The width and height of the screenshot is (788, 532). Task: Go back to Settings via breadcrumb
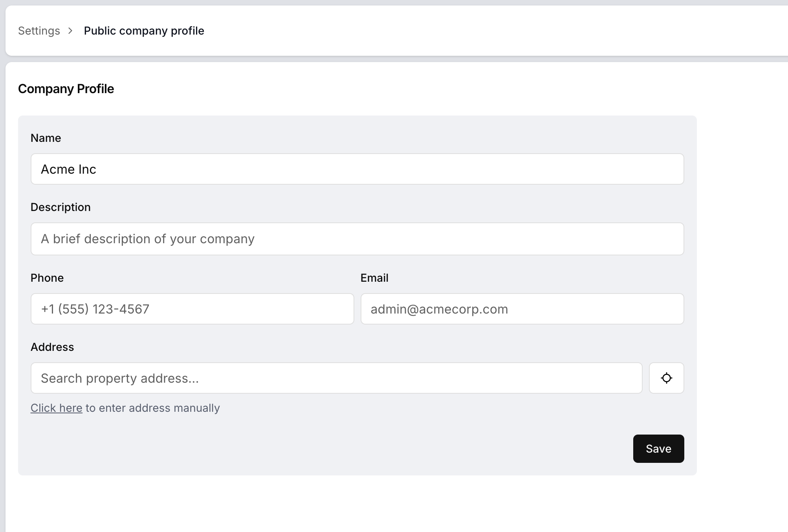coord(39,31)
